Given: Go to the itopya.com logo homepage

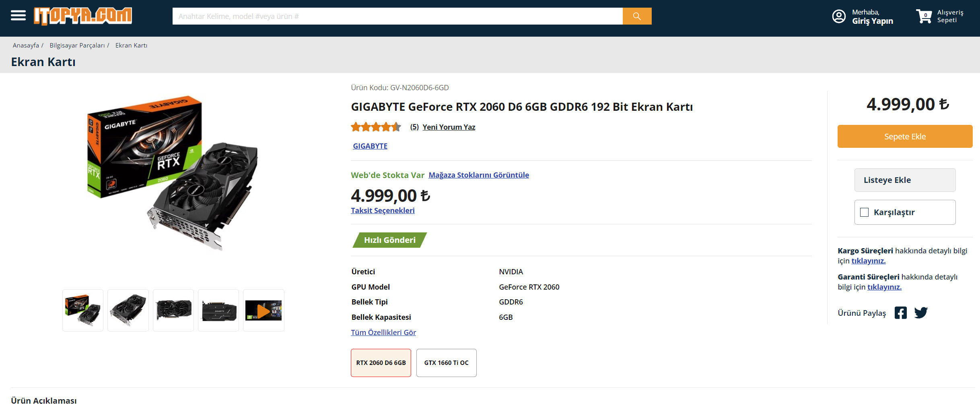Looking at the screenshot, I should [x=83, y=16].
